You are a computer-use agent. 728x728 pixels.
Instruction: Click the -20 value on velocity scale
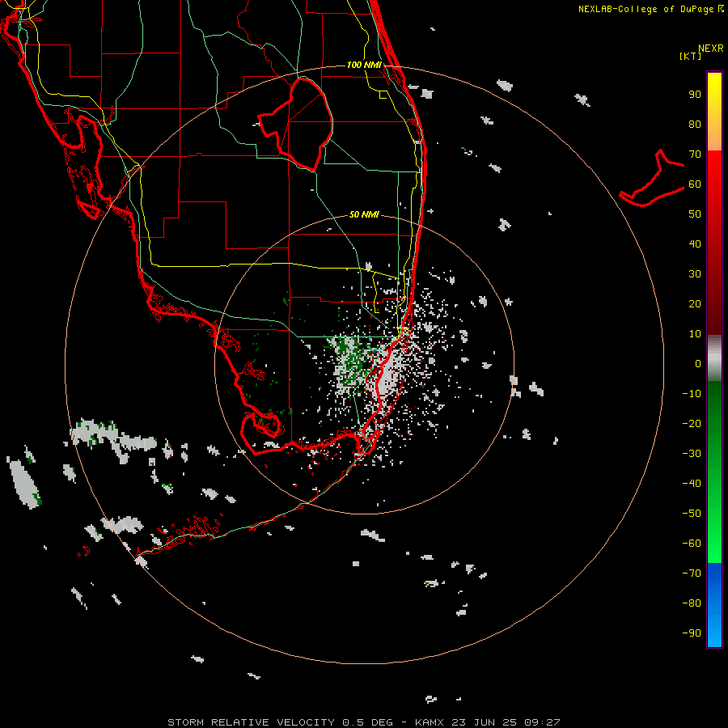point(692,423)
